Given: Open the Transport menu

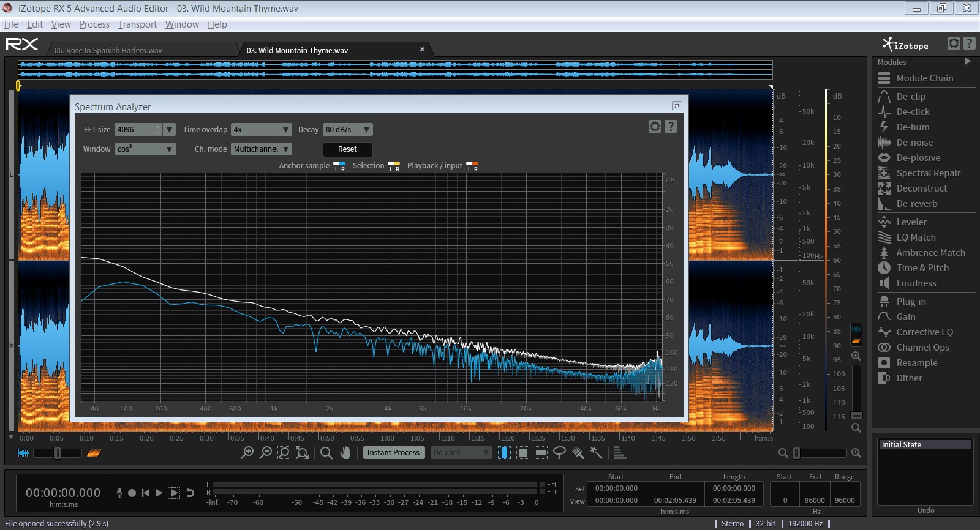Looking at the screenshot, I should click(137, 24).
